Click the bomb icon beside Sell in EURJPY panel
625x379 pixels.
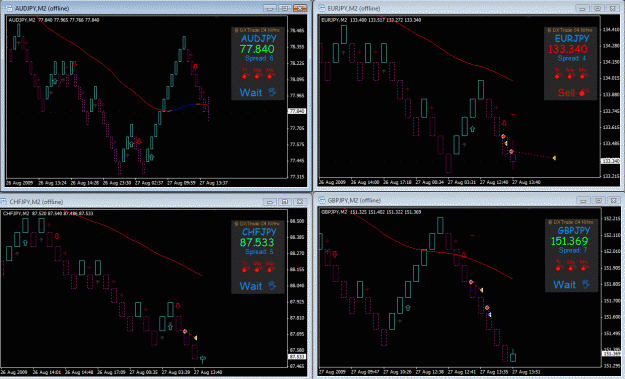click(x=583, y=92)
